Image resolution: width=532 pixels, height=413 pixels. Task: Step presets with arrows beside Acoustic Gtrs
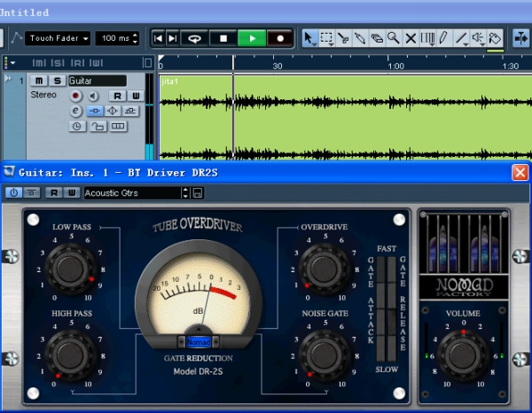pos(185,193)
